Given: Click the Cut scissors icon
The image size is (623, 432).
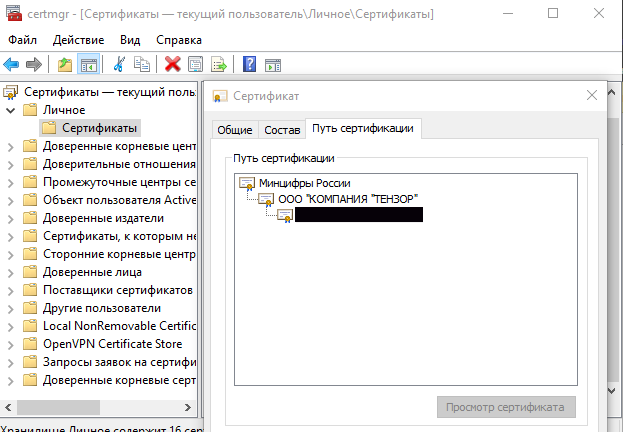Looking at the screenshot, I should [x=119, y=64].
